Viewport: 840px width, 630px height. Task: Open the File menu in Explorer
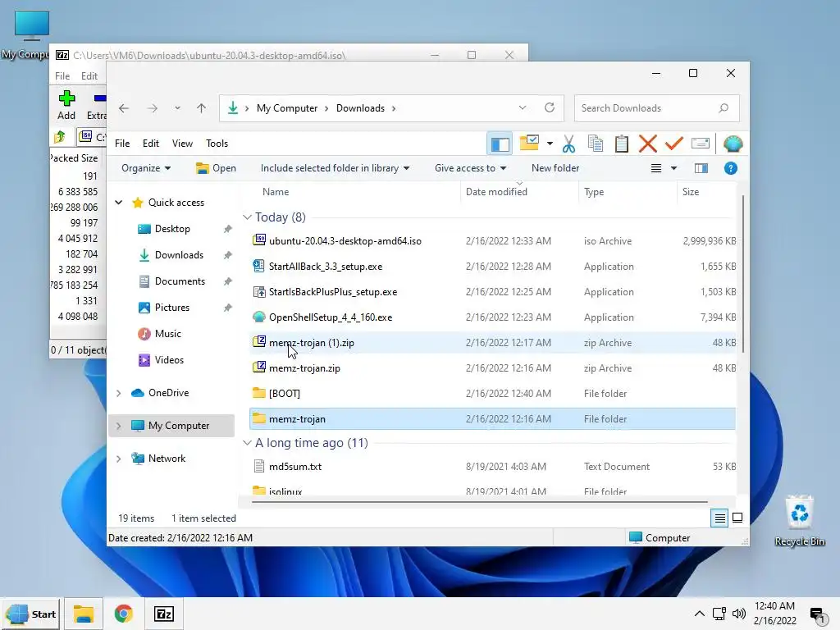click(x=122, y=143)
